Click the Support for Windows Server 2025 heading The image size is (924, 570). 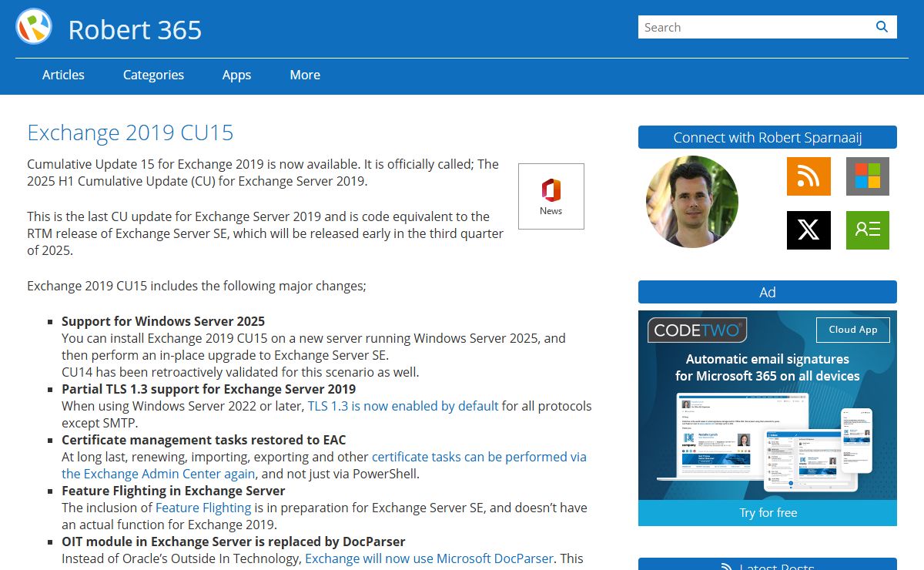pos(163,321)
